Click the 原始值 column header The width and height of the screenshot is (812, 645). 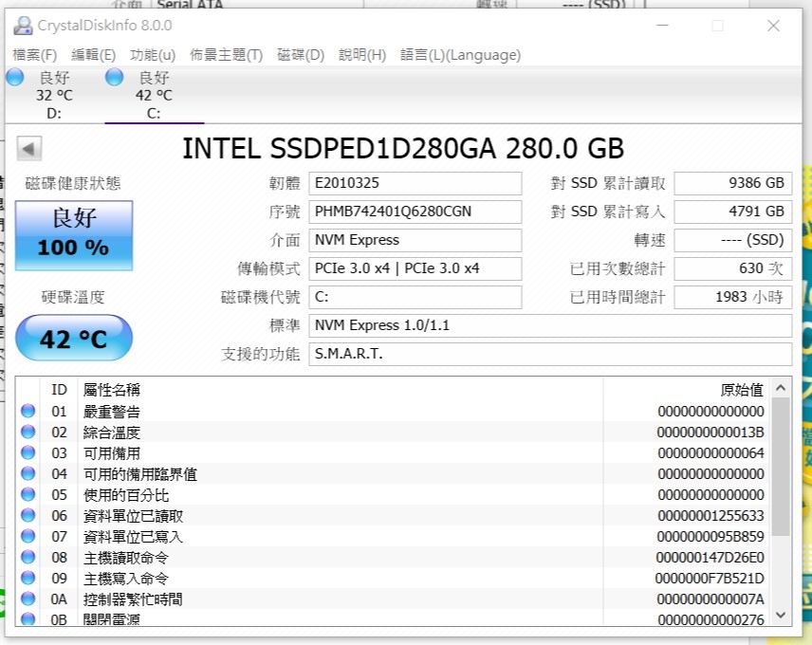pyautogui.click(x=742, y=390)
